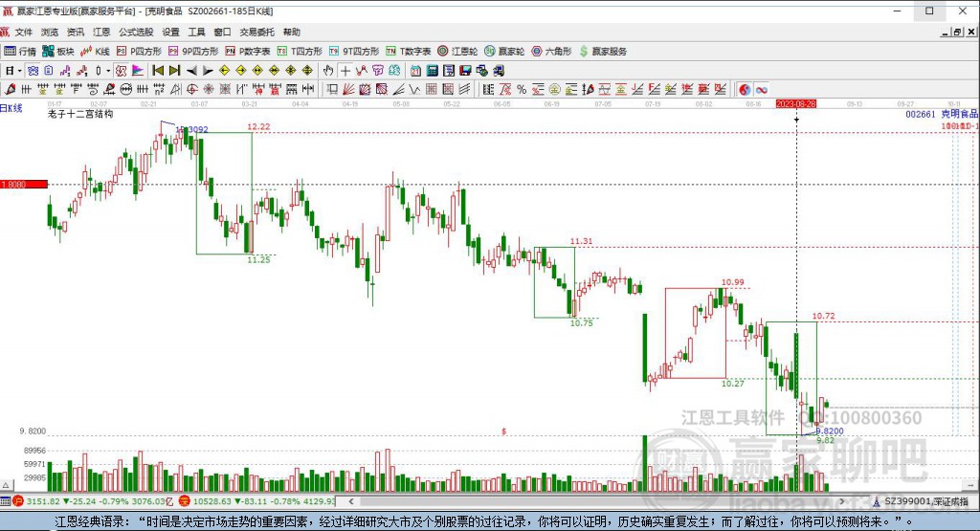
Task: Click the horizontal scrollbar right arrow
Action: [x=842, y=501]
